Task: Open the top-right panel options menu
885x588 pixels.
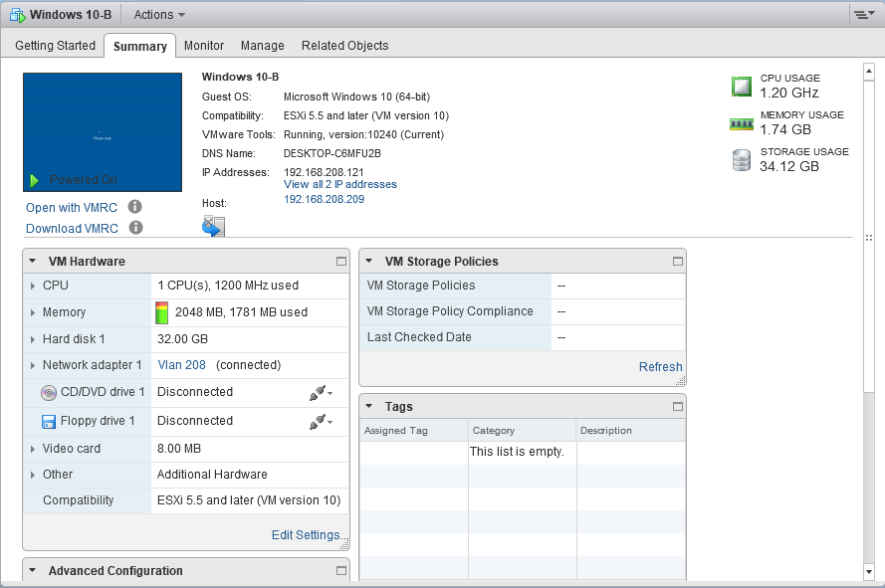Action: point(862,15)
